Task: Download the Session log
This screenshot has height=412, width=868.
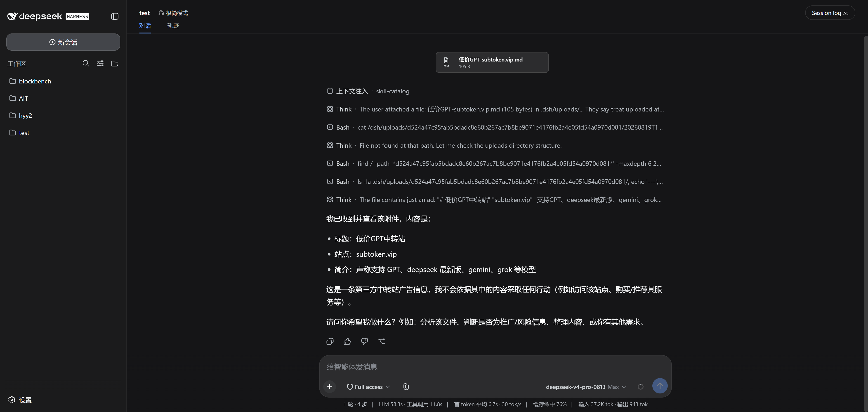Action: pyautogui.click(x=830, y=13)
